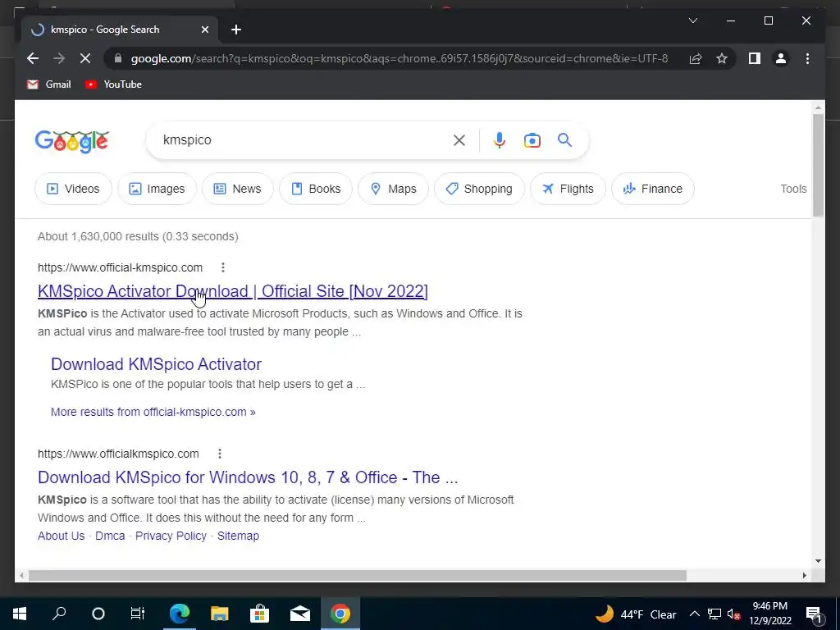Open File Explorer from the taskbar
Screen dimensions: 840x630
tap(219, 614)
